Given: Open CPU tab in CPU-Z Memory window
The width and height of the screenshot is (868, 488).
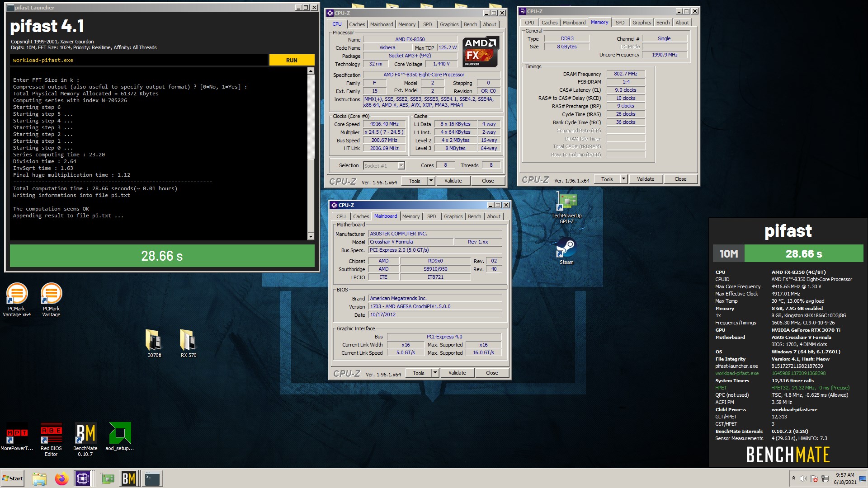Looking at the screenshot, I should [529, 23].
